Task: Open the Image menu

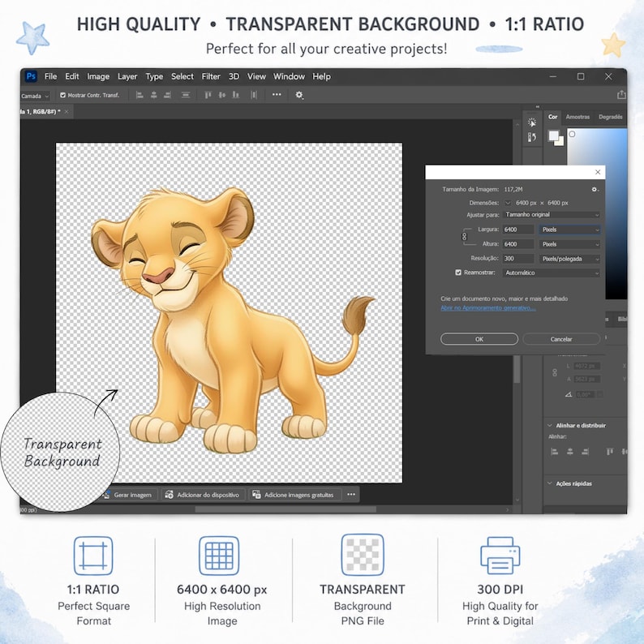Action: coord(98,76)
